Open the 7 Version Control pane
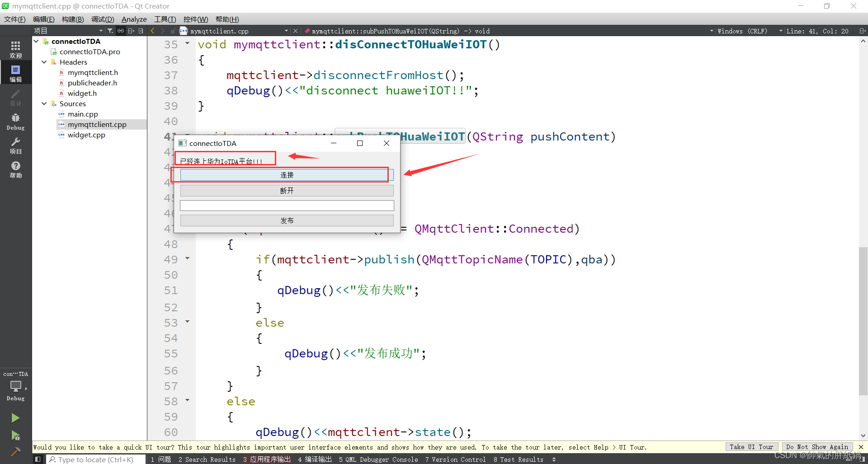 click(x=455, y=459)
